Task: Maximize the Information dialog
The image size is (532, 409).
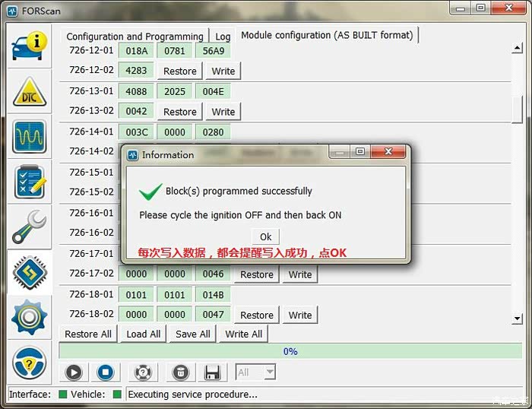Action: (360, 151)
